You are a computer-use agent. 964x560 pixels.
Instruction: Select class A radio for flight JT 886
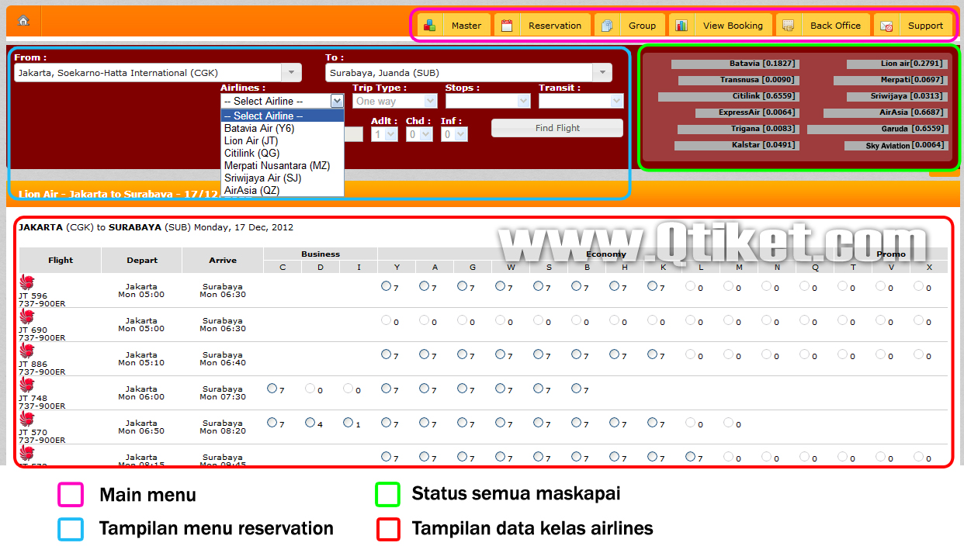[x=425, y=354]
